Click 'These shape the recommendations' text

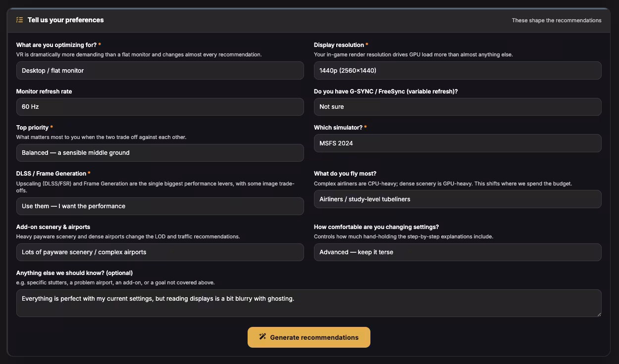pyautogui.click(x=557, y=20)
